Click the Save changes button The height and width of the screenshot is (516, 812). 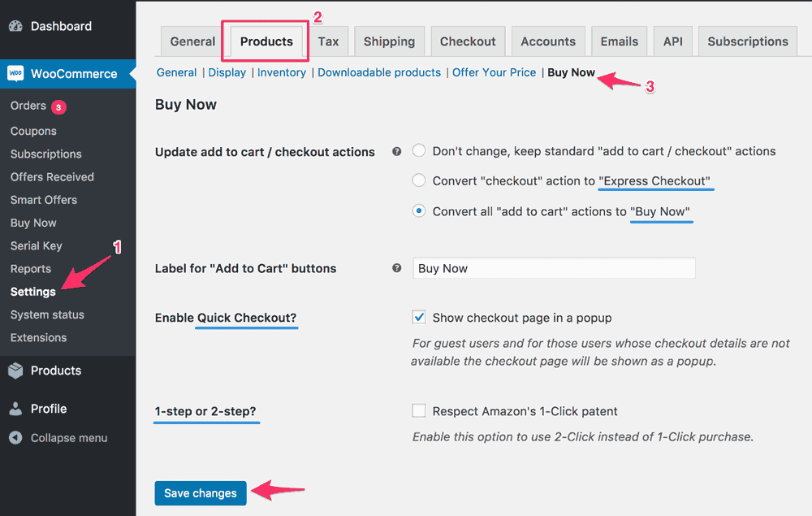coord(201,493)
